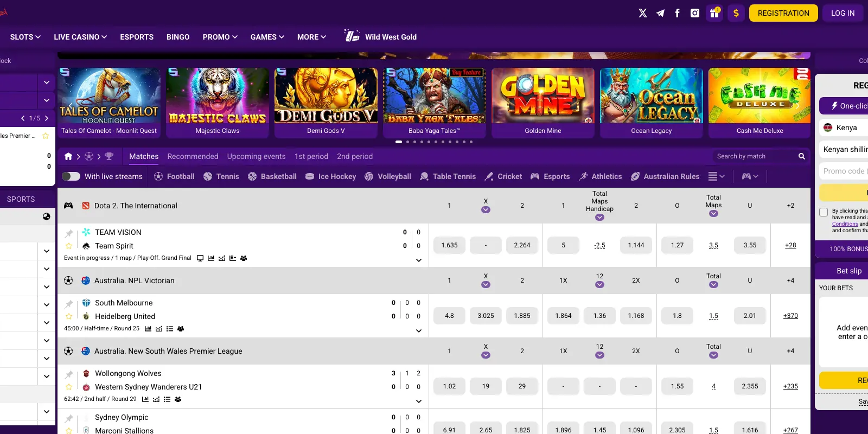The height and width of the screenshot is (434, 868).
Task: Open Majestic Claws game thumbnail
Action: (x=218, y=102)
